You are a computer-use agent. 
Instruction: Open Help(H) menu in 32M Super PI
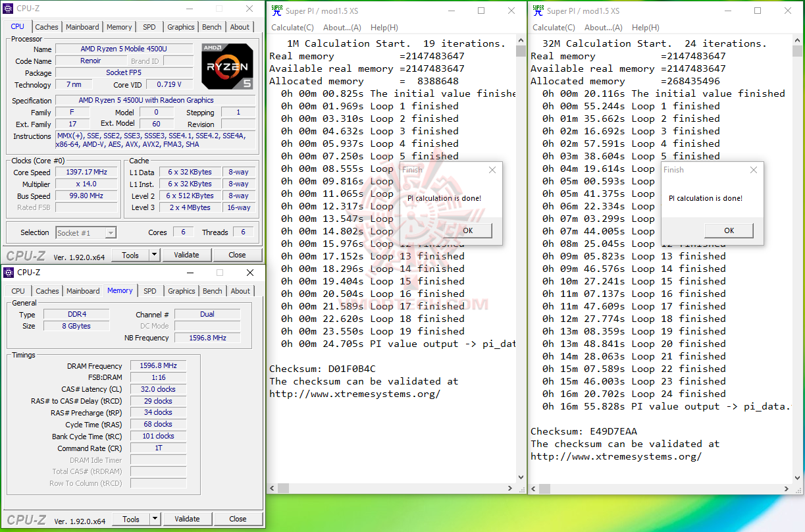pyautogui.click(x=645, y=28)
